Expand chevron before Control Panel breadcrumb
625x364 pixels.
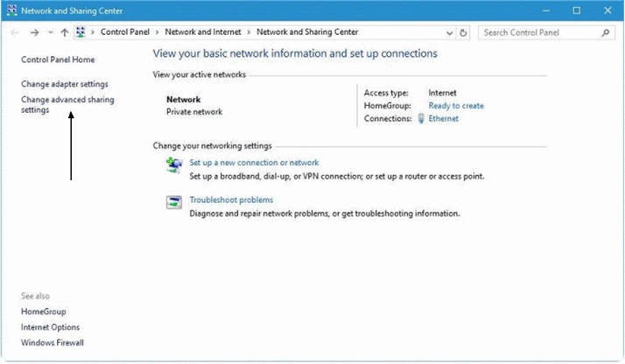click(x=93, y=32)
